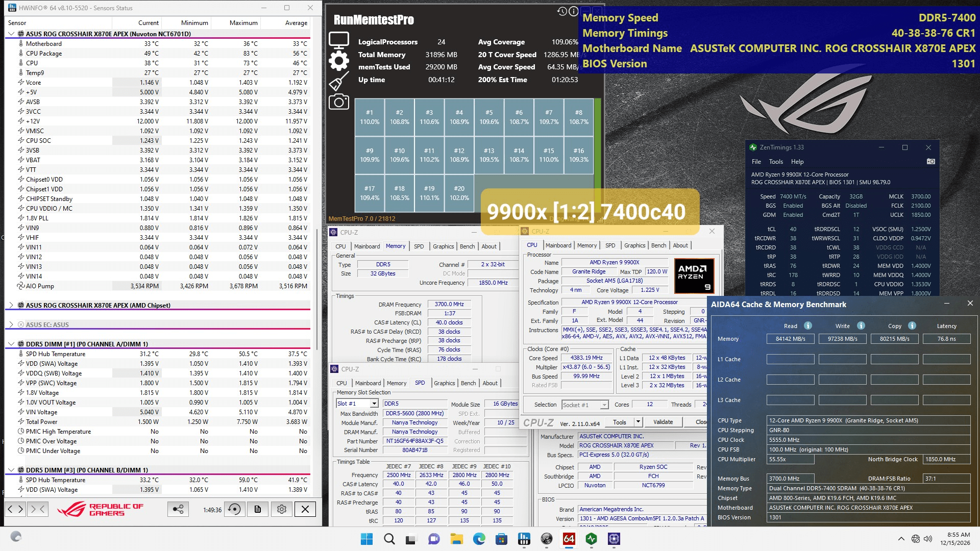
Task: Reset HWiNFO sensor clock timer
Action: tap(235, 509)
